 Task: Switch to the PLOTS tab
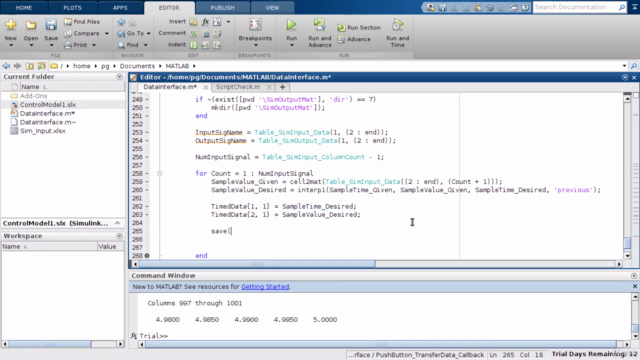tap(72, 8)
